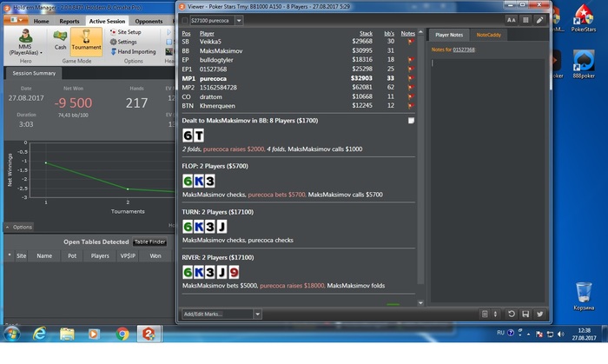Click the note flag icon for 15162584728
The height and width of the screenshot is (364, 608).
411,87
